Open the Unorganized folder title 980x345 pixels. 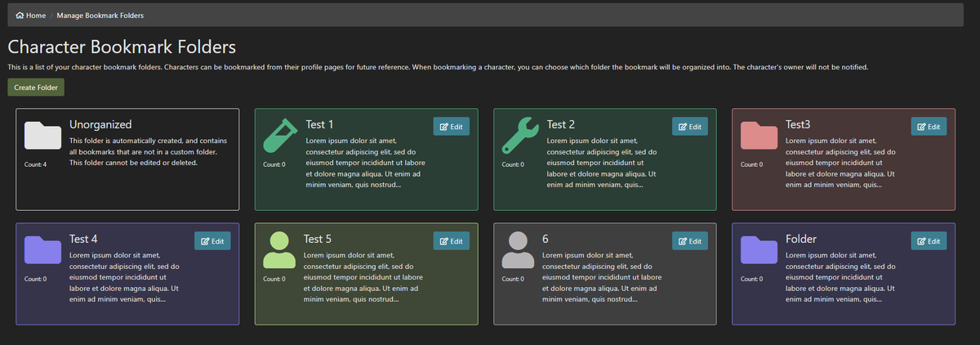click(100, 124)
